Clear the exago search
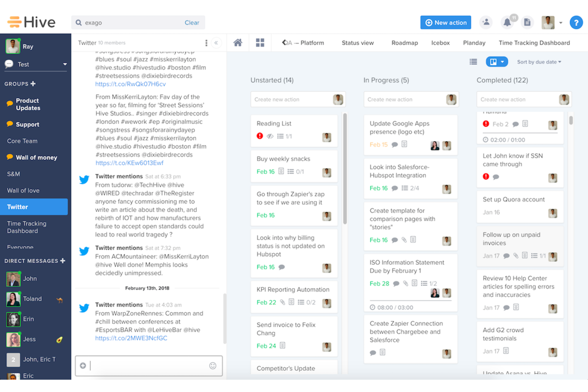The width and height of the screenshot is (588, 392). point(192,23)
